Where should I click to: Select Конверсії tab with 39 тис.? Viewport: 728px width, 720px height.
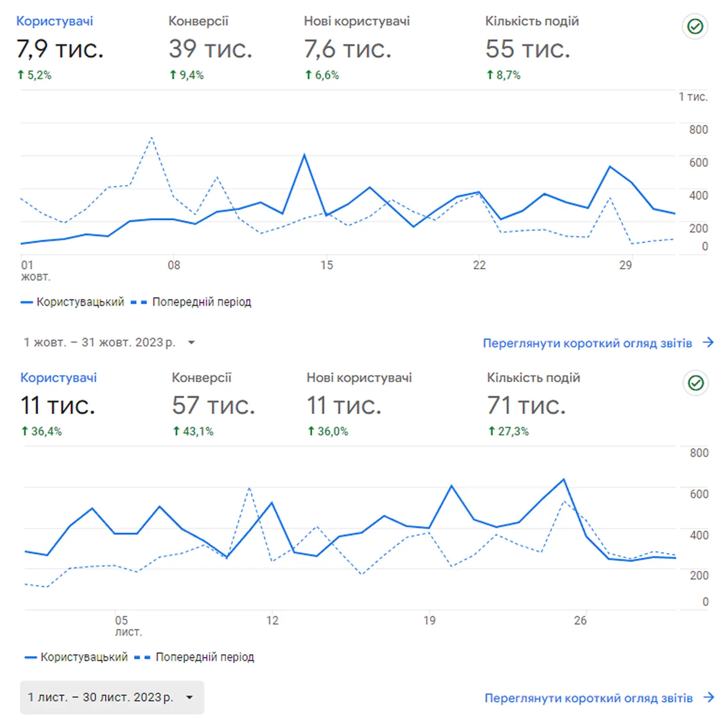coord(210,47)
